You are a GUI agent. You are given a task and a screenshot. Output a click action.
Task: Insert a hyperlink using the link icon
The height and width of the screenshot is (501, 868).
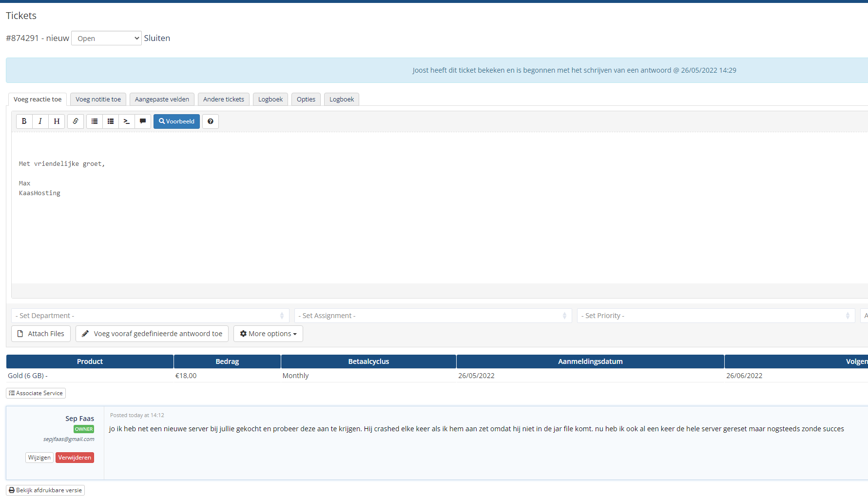click(76, 121)
